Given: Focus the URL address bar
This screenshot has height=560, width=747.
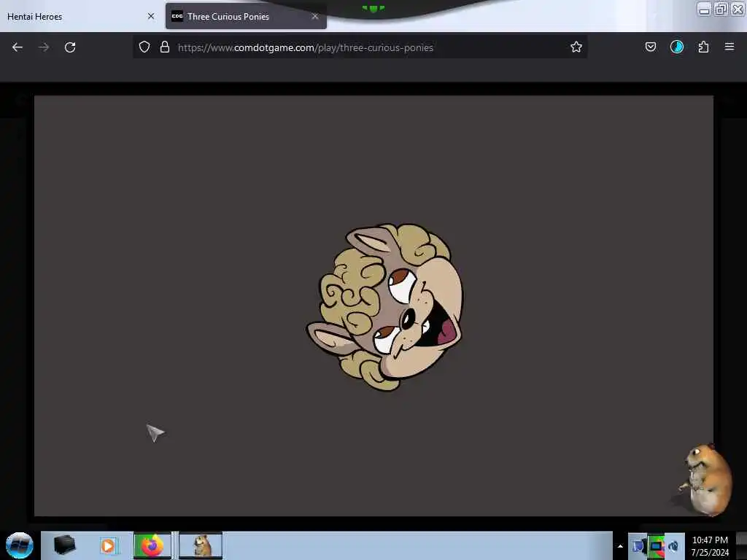Looking at the screenshot, I should pyautogui.click(x=360, y=47).
